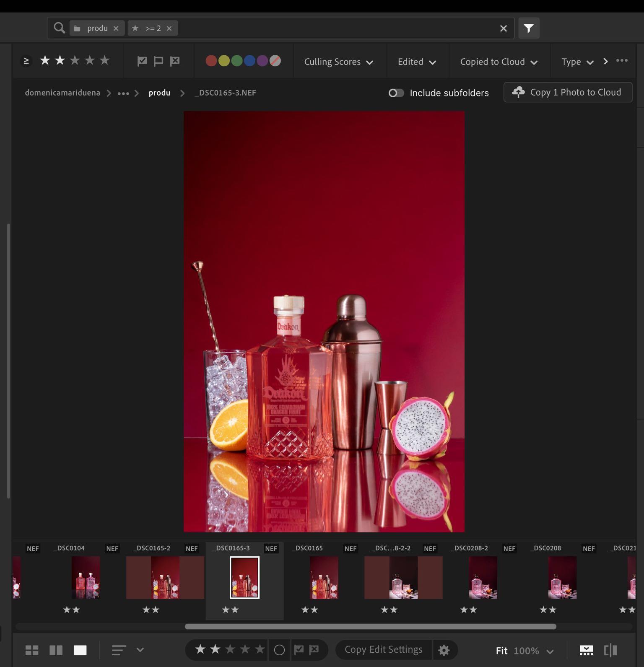
Task: Open copy settings gear options
Action: click(444, 650)
